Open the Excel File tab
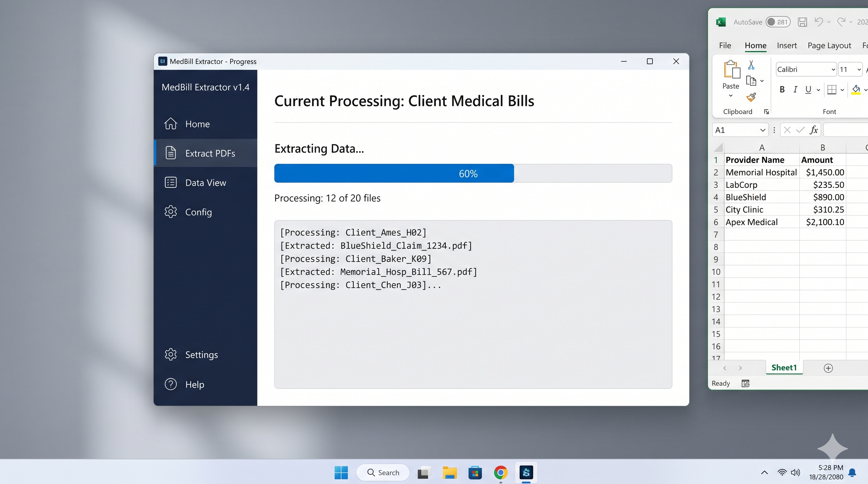868x484 pixels. (725, 45)
